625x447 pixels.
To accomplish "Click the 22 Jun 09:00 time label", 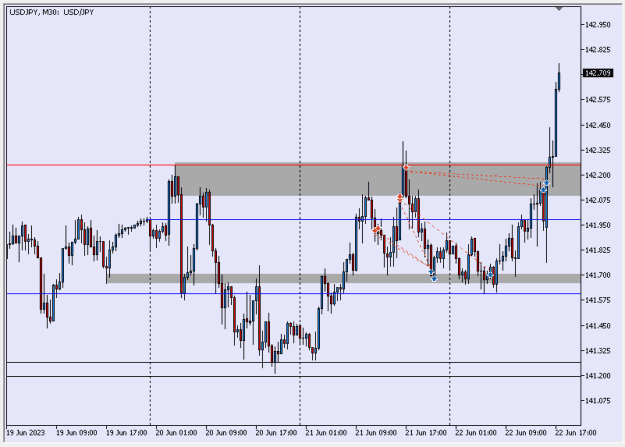I will tap(526, 433).
